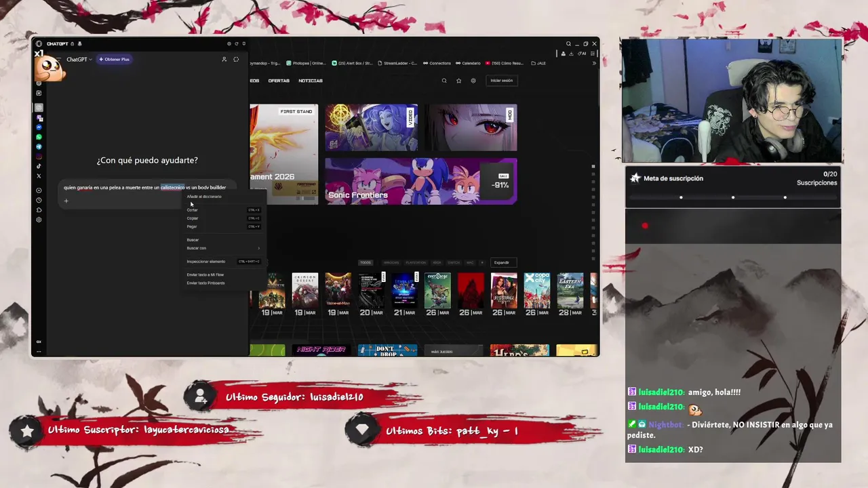Open the NOTICIAS tab on the store

[x=311, y=81]
